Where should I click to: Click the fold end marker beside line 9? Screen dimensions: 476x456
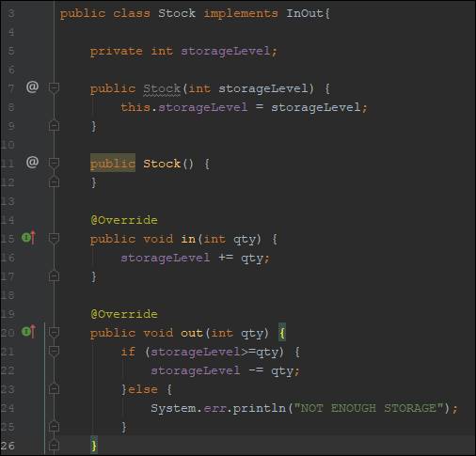tap(54, 125)
